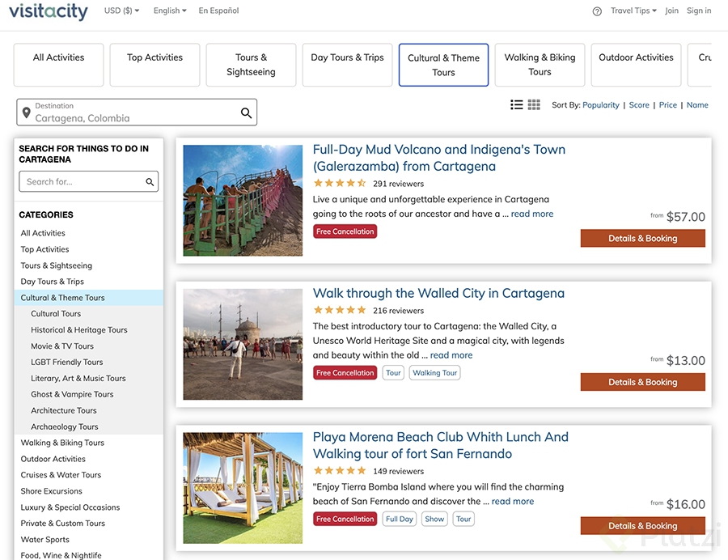Open the Mud Volcano tour thumbnail
The width and height of the screenshot is (728, 560).
[243, 201]
